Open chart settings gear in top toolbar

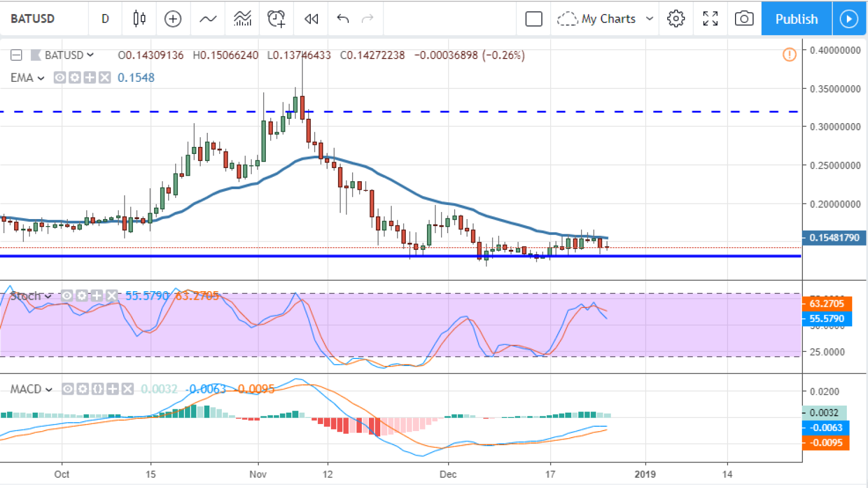[x=675, y=19]
